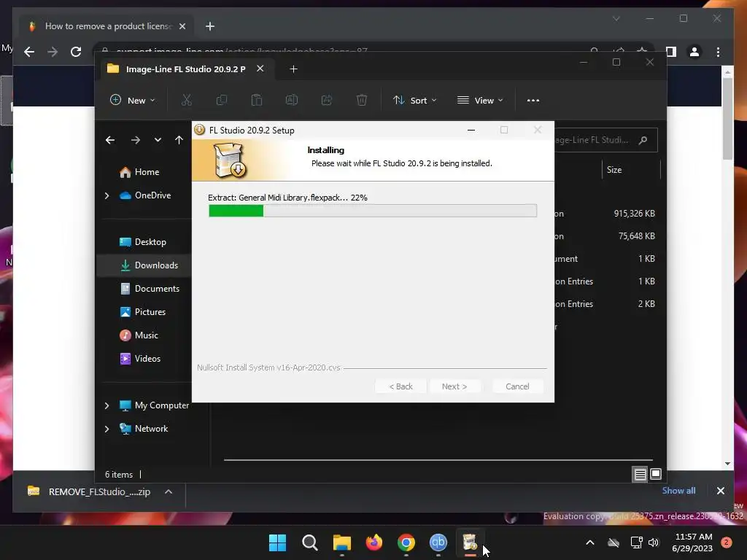Expand the OneDrive tree node
The height and width of the screenshot is (560, 747).
(107, 195)
